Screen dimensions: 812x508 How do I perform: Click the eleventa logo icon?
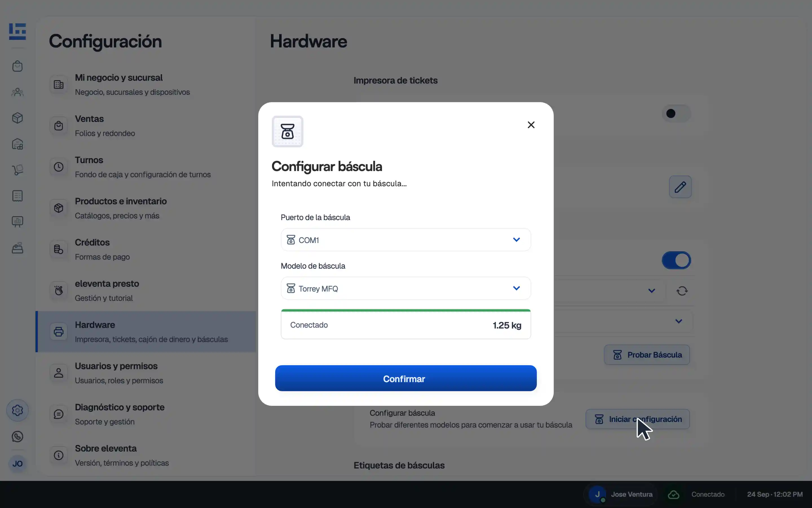pos(17,32)
